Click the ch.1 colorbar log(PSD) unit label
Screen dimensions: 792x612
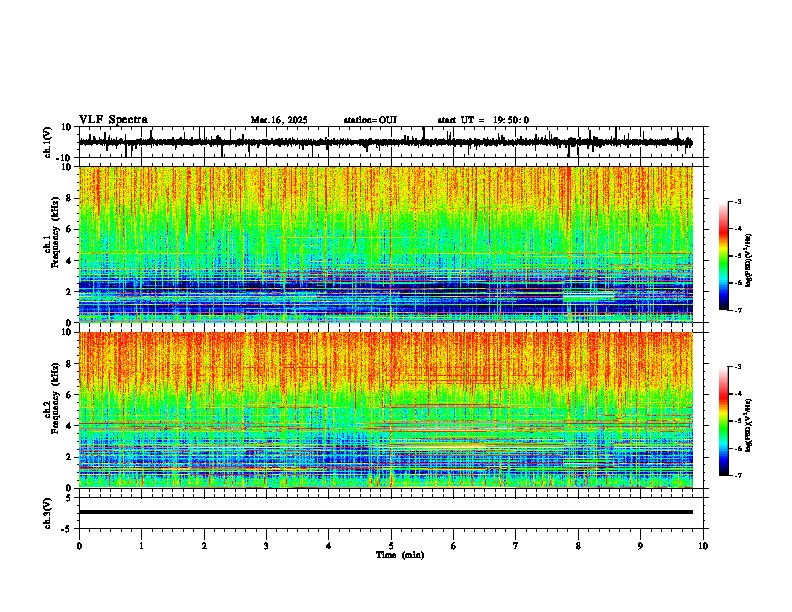(749, 261)
